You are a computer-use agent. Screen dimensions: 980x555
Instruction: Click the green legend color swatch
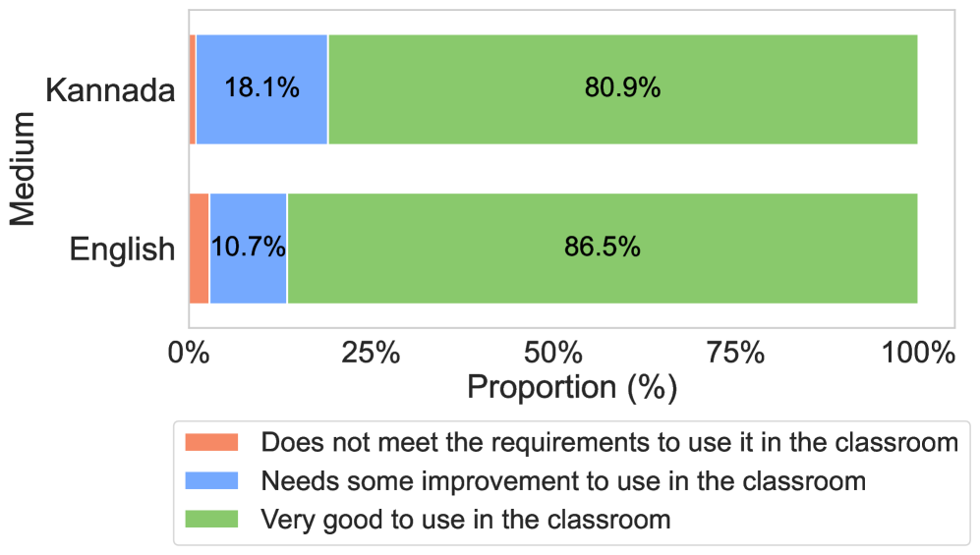tap(212, 519)
